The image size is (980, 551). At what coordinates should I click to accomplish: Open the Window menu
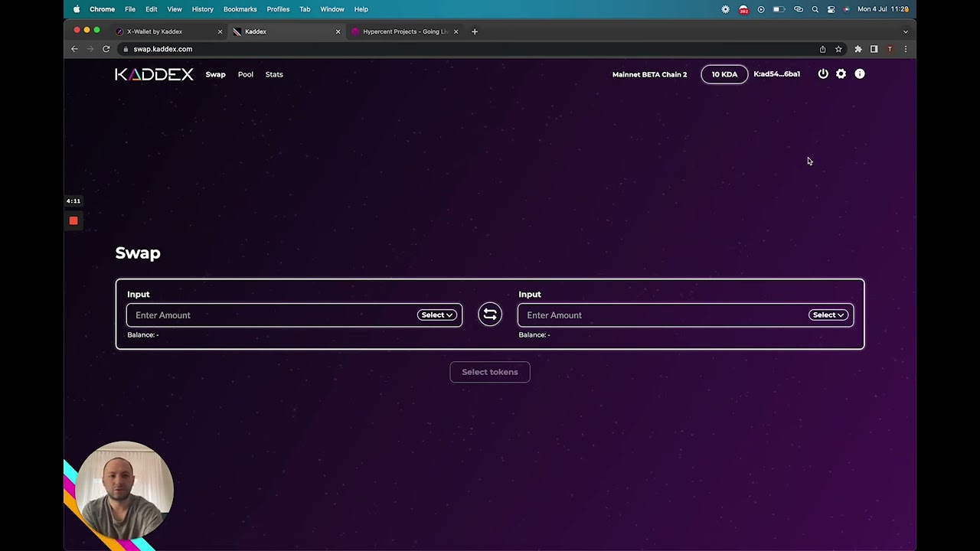pyautogui.click(x=332, y=9)
